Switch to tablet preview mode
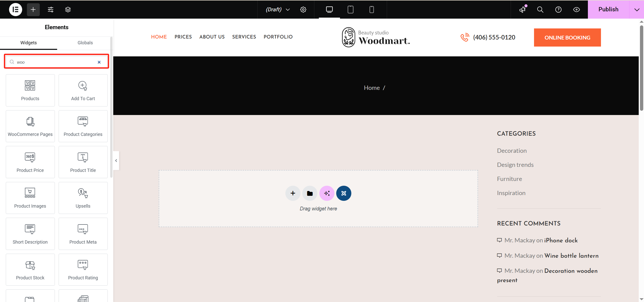644x302 pixels. click(350, 9)
